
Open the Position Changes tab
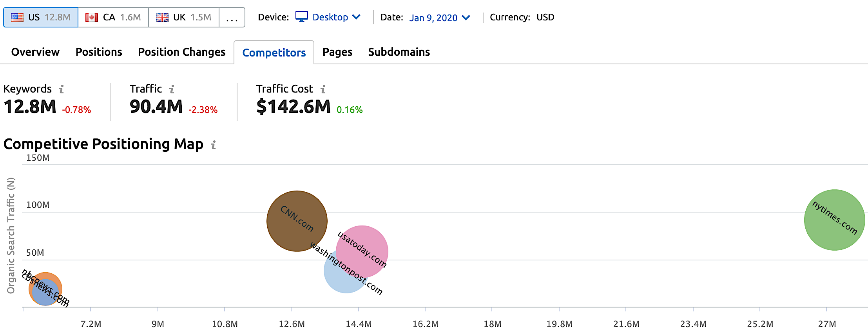182,52
